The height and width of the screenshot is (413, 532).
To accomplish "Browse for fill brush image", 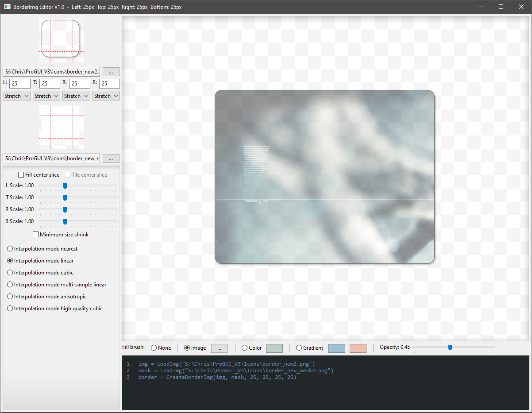I will (x=220, y=348).
